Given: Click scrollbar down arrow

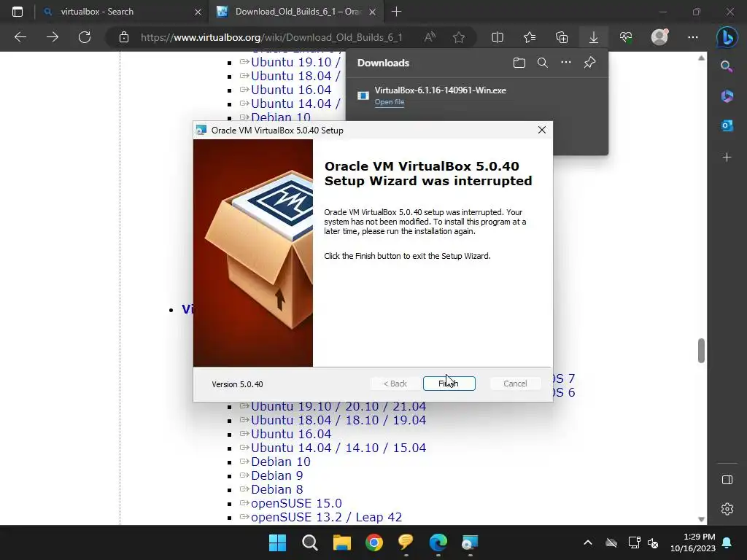Looking at the screenshot, I should tap(701, 519).
